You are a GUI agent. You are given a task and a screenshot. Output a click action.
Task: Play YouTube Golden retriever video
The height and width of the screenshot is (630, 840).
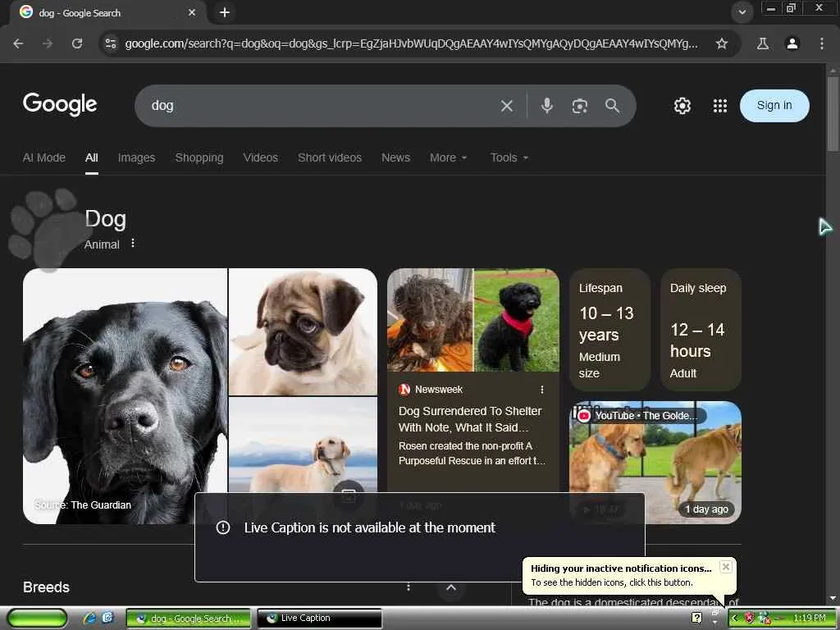(655, 463)
